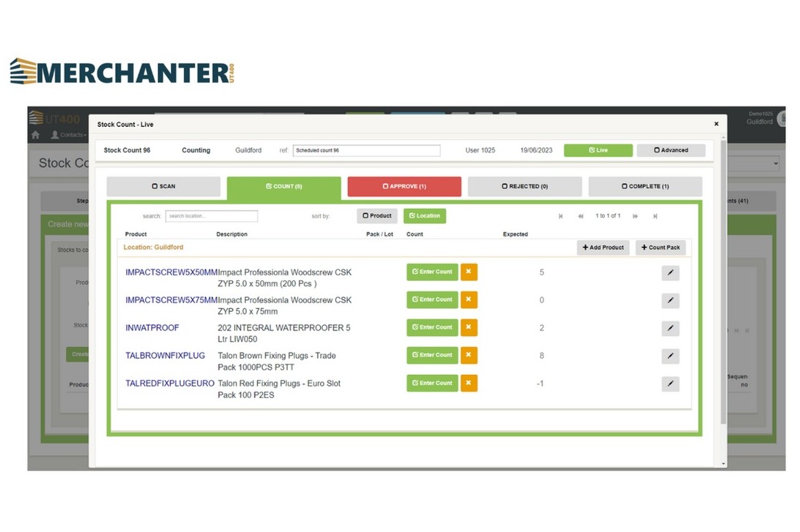The image size is (800, 532).
Task: Toggle the Live checkbox button
Action: coord(597,150)
